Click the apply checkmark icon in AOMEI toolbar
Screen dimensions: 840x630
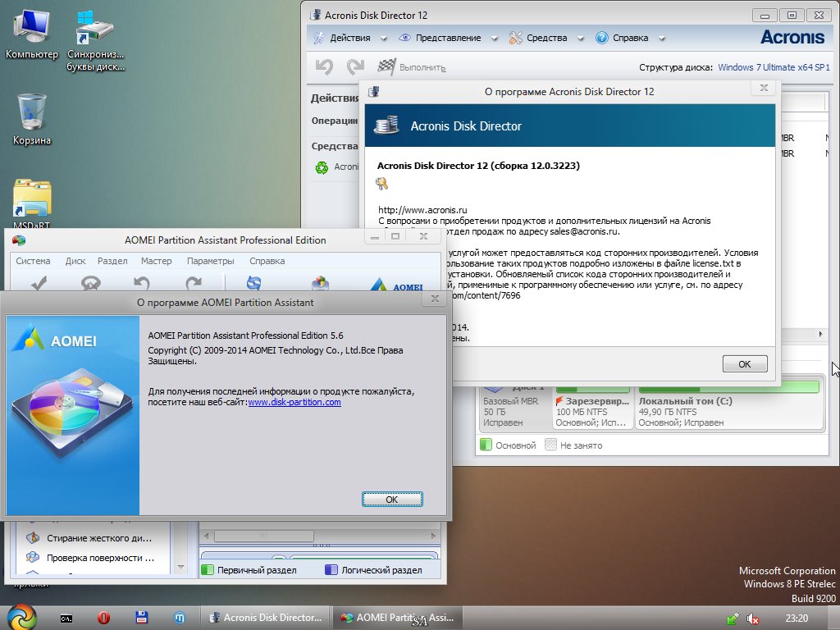(39, 282)
